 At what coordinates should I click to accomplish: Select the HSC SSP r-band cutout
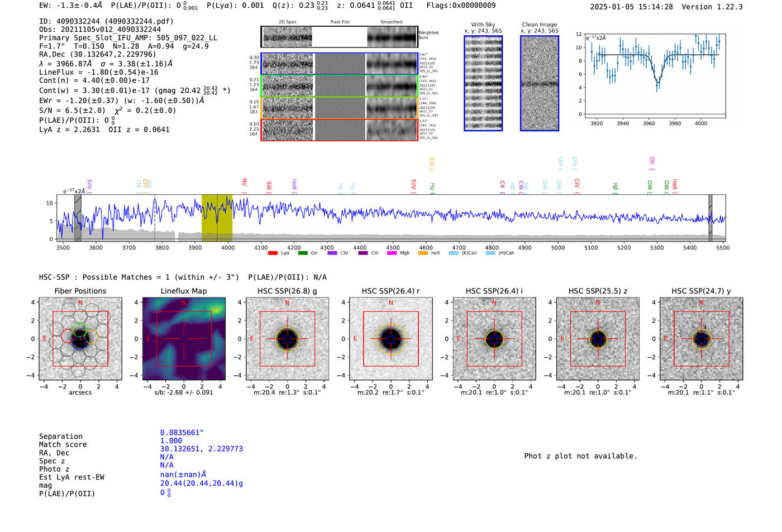(391, 339)
